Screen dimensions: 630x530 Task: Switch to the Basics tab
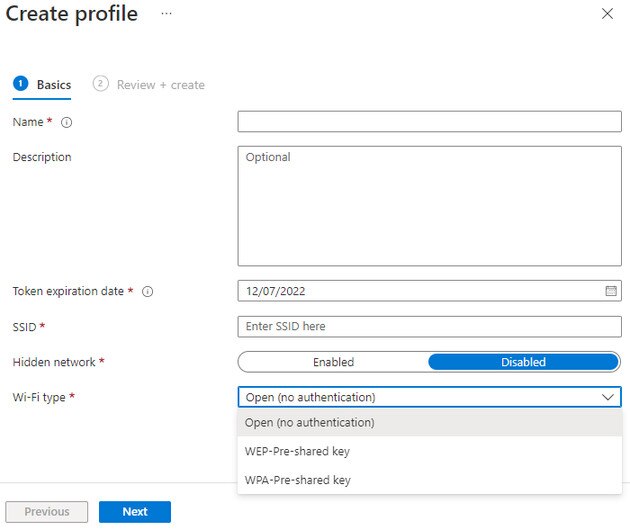pyautogui.click(x=53, y=85)
